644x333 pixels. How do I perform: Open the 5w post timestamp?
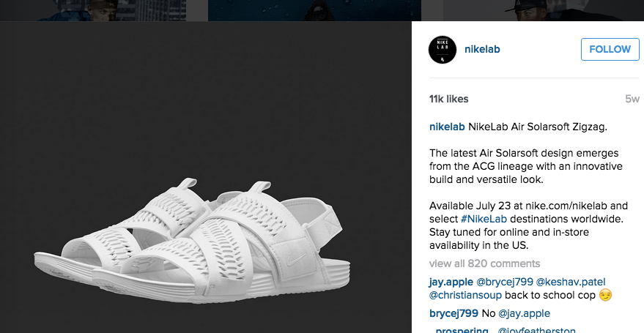coord(632,99)
